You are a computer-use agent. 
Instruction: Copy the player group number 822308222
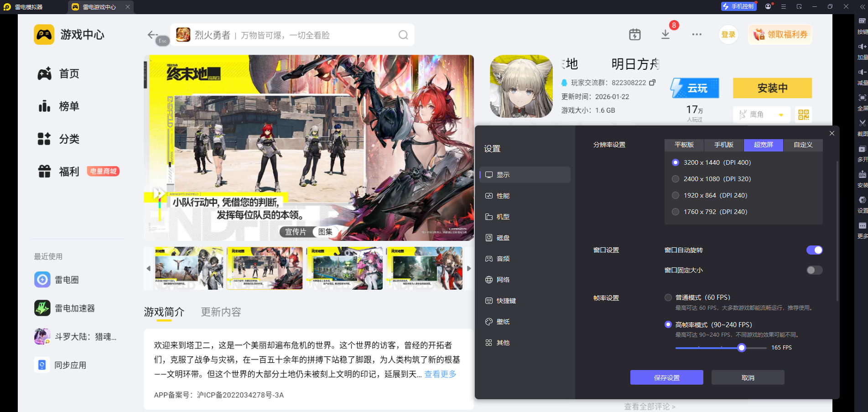[652, 83]
